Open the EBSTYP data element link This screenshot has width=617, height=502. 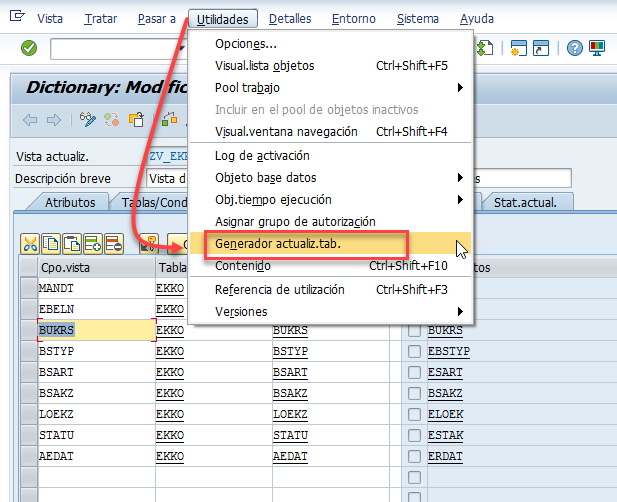(449, 351)
